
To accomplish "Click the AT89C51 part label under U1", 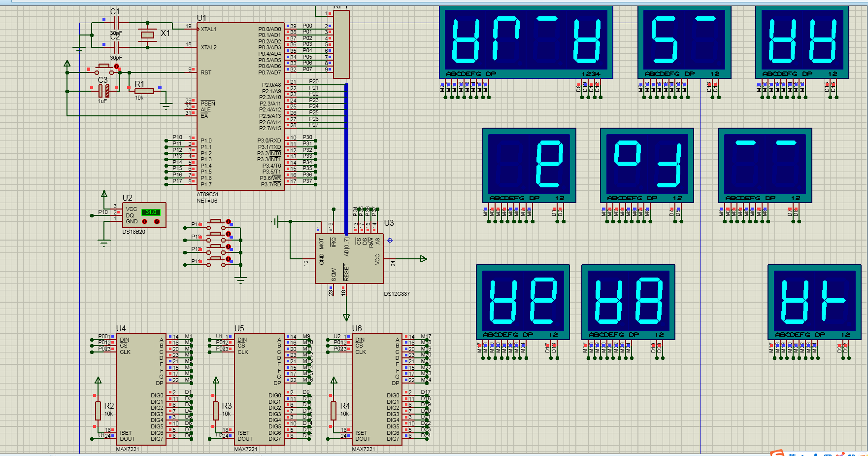I will (x=207, y=194).
